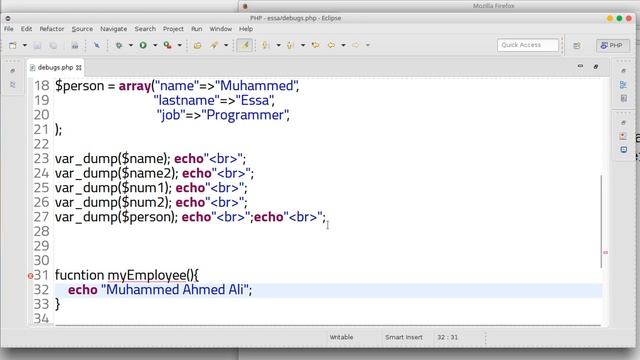
Task: Click the Previous Annotation arrow icon
Action: [x=290, y=45]
